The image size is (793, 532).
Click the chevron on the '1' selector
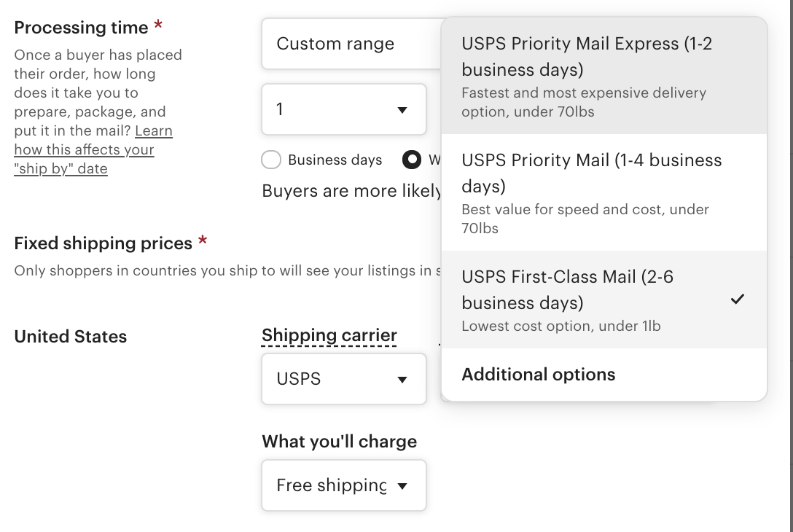tap(401, 109)
